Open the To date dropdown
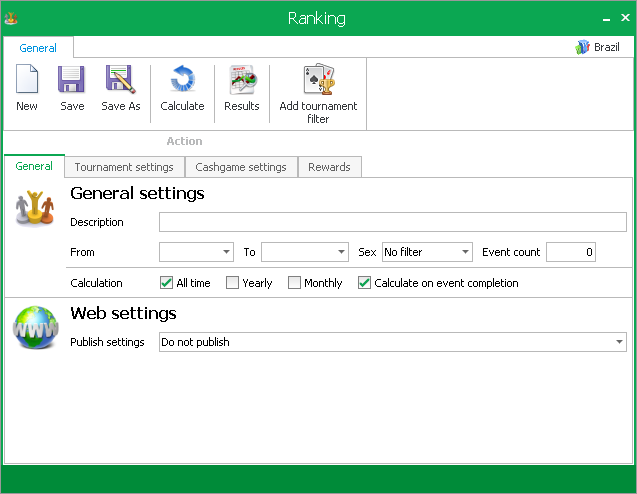637x494 pixels. click(342, 252)
